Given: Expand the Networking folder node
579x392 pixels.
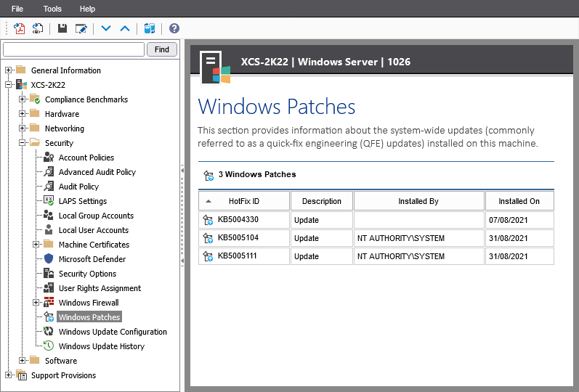Looking at the screenshot, I should coord(22,128).
